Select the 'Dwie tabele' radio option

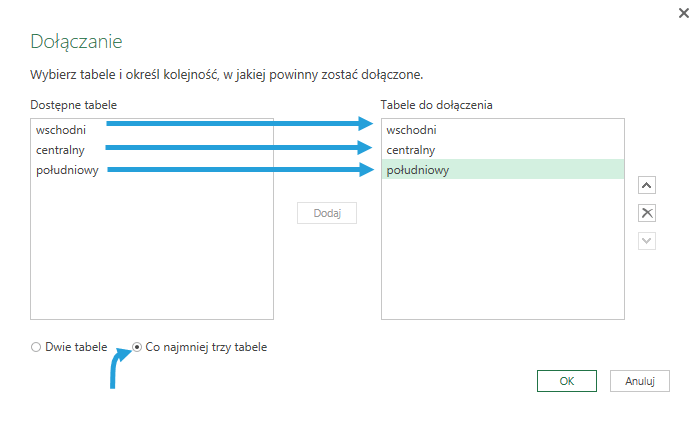(36, 347)
